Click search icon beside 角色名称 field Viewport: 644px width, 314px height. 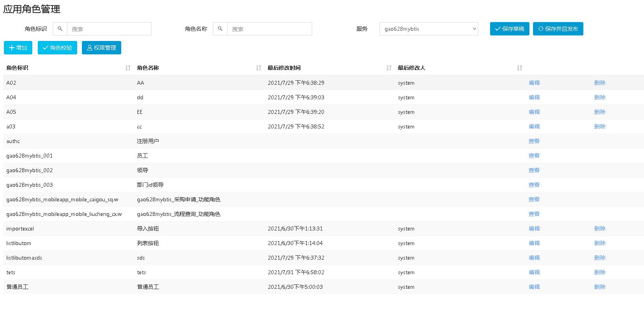[x=220, y=29]
